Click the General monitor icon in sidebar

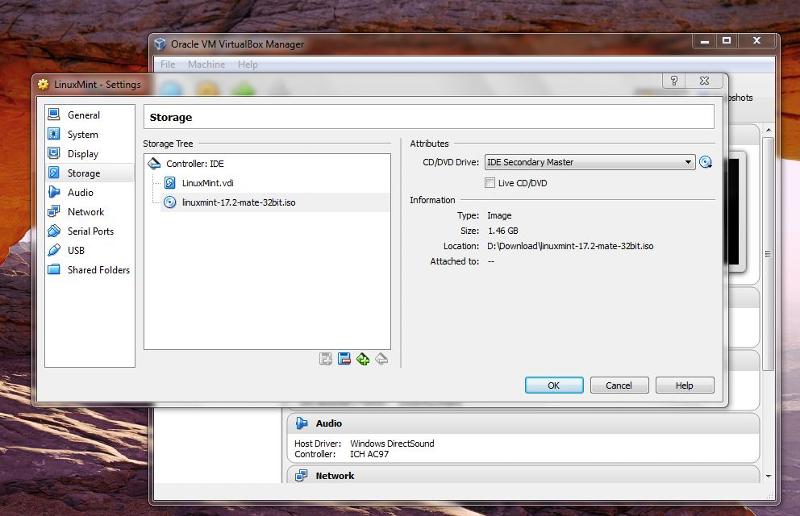[x=54, y=114]
